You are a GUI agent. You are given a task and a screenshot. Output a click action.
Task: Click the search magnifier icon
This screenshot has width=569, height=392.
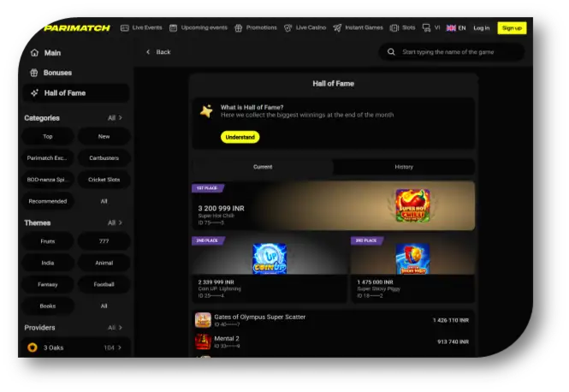(x=391, y=52)
